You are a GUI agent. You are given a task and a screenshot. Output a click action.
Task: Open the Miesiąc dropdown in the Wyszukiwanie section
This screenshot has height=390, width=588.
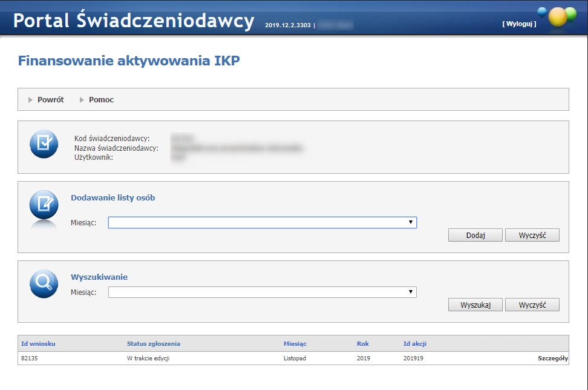[262, 292]
